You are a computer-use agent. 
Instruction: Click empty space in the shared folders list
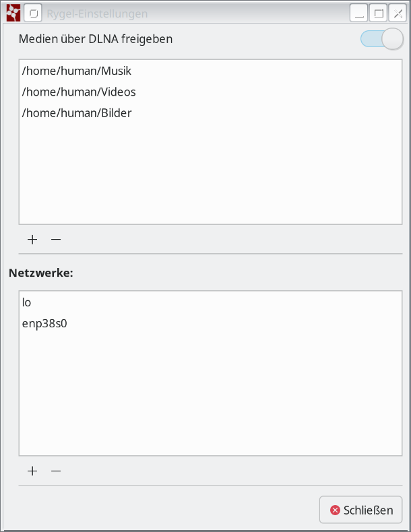click(210, 175)
